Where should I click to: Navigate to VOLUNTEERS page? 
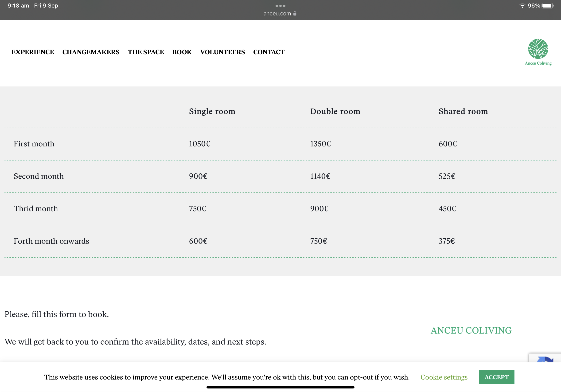[x=222, y=52]
